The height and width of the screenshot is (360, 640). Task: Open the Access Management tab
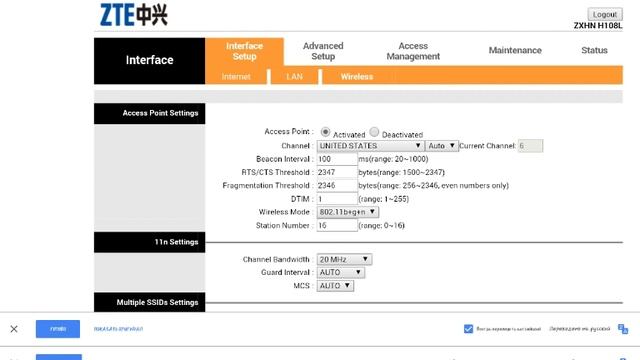tap(413, 51)
